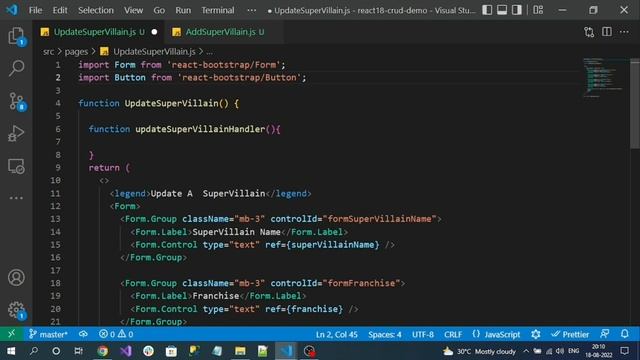Open the Explorer view in the activity bar
Image resolution: width=640 pixels, height=360 pixels.
(16, 36)
